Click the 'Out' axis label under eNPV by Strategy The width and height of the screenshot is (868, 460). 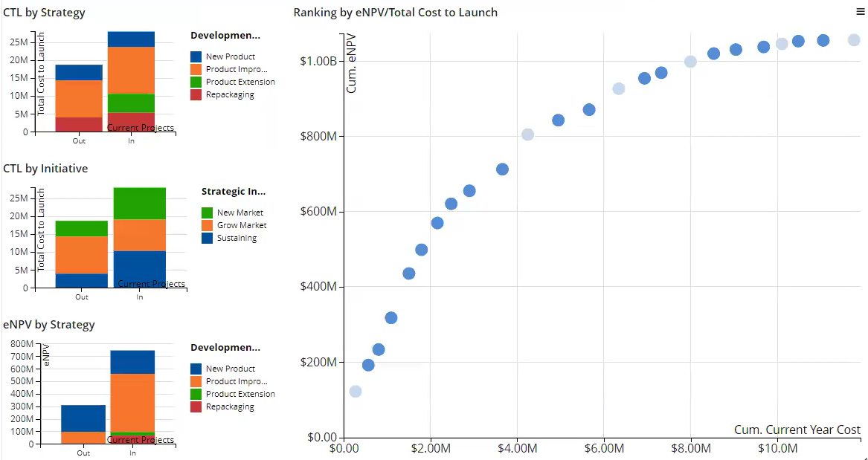coord(83,453)
